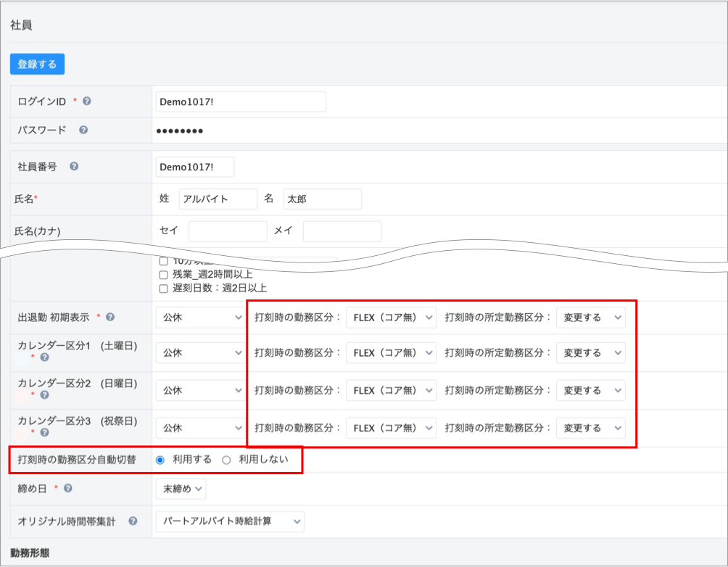Expand the 末締め dropdown for 締め日
Screen dimensions: 728x567
click(x=181, y=489)
